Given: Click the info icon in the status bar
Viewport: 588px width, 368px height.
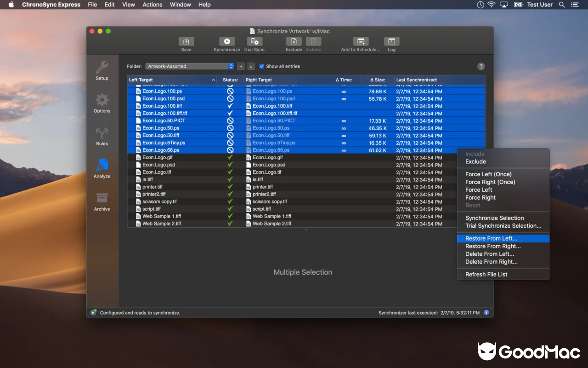Looking at the screenshot, I should (486, 312).
